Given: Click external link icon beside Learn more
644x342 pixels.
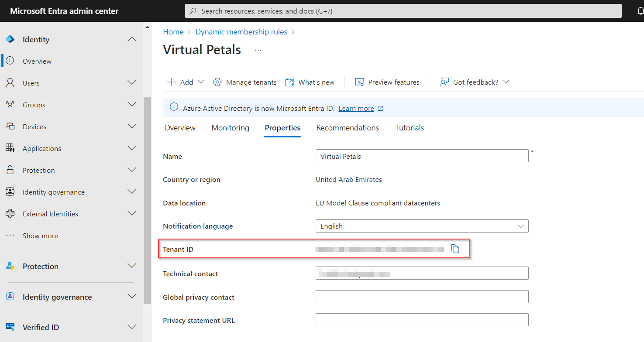Looking at the screenshot, I should 380,108.
